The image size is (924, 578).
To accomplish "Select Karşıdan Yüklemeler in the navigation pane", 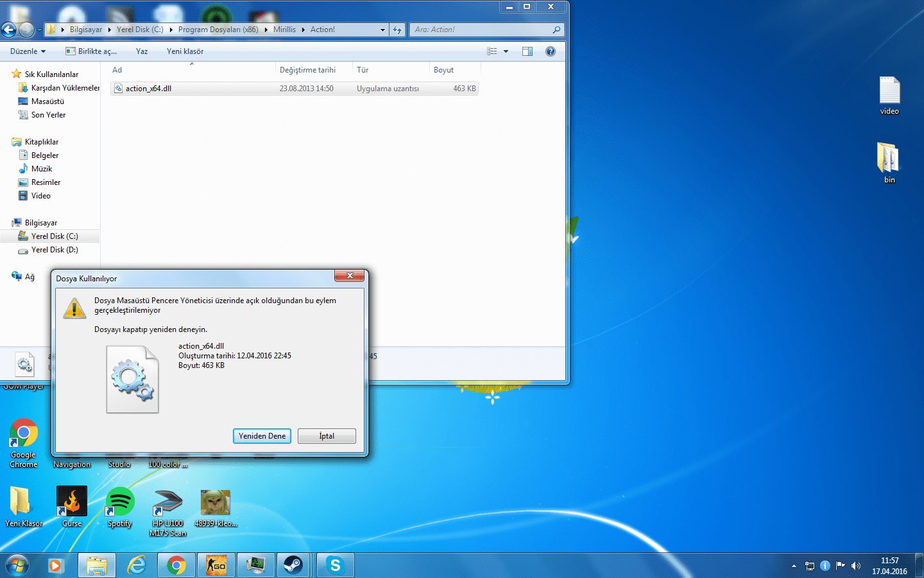I will [x=59, y=88].
